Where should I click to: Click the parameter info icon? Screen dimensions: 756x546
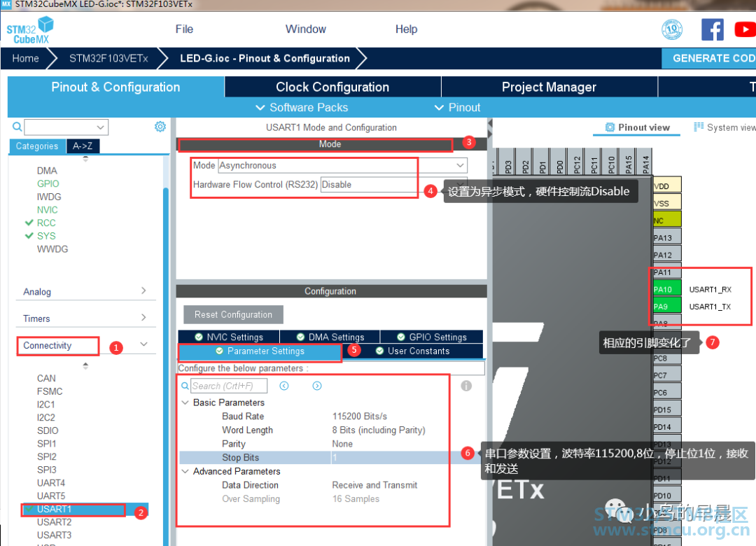(465, 386)
